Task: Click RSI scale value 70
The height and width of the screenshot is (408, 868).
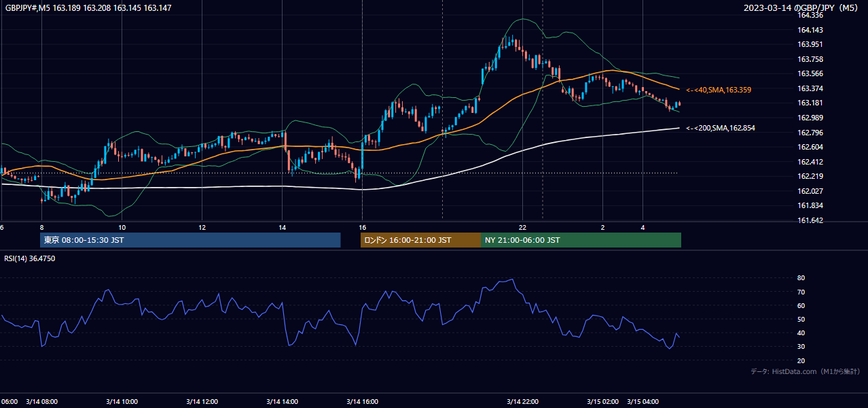Action: pyautogui.click(x=801, y=292)
